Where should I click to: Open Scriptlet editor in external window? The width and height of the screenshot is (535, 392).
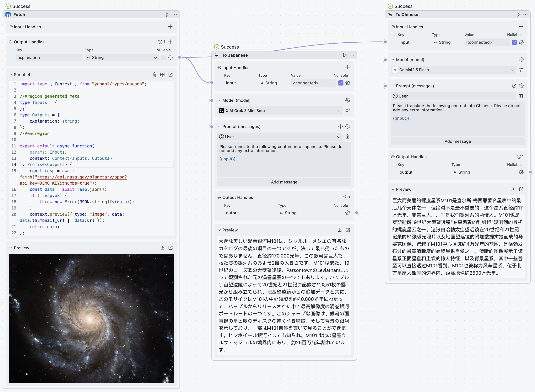point(170,75)
